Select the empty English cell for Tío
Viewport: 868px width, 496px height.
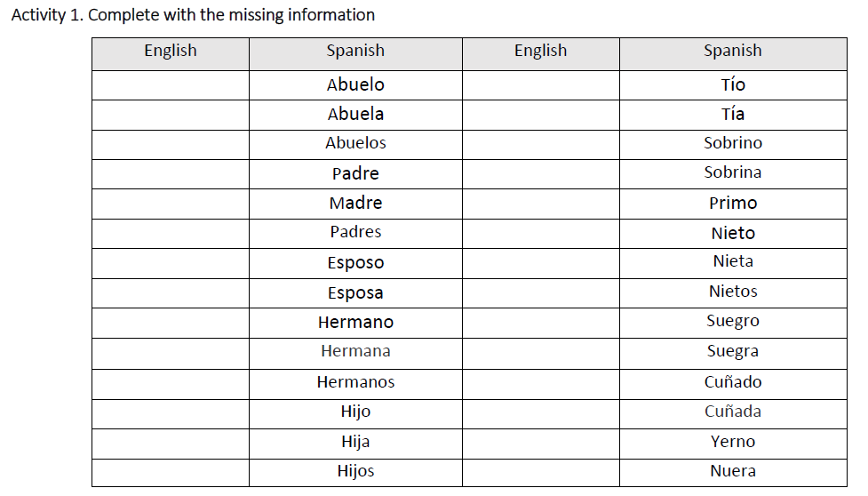click(540, 85)
